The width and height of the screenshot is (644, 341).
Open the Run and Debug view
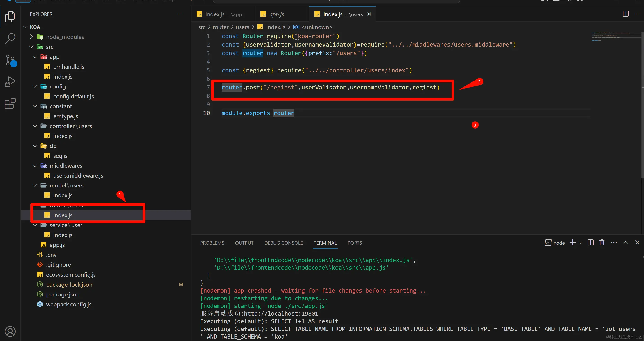tap(10, 82)
